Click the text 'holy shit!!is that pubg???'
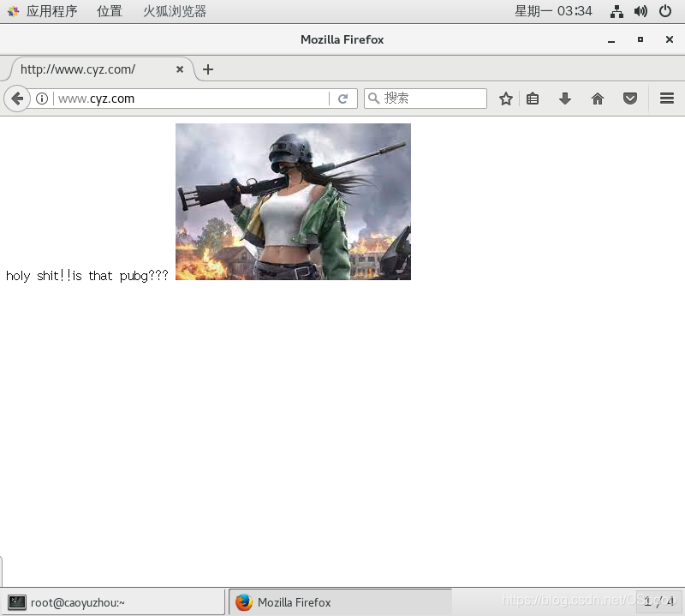Screen dimensions: 685x616 (87, 276)
